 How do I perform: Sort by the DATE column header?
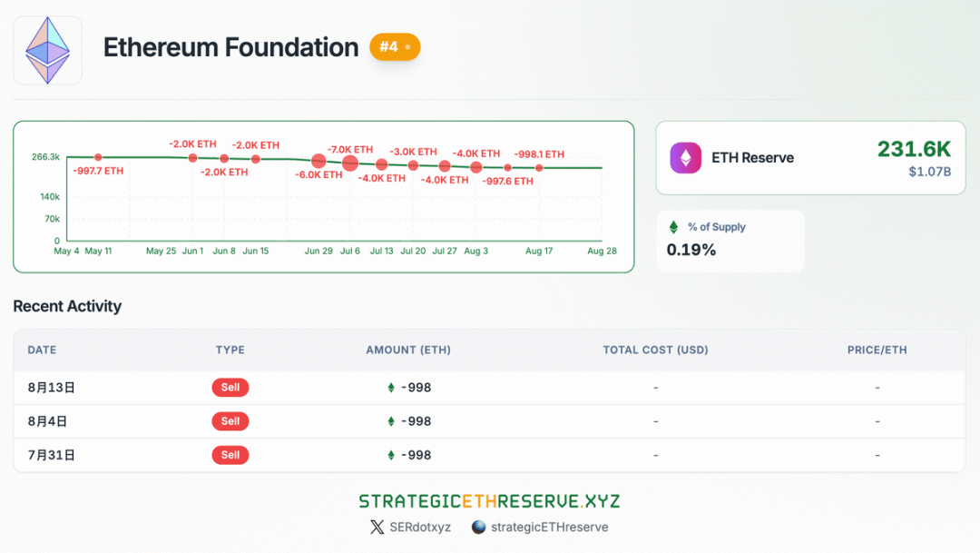point(42,350)
